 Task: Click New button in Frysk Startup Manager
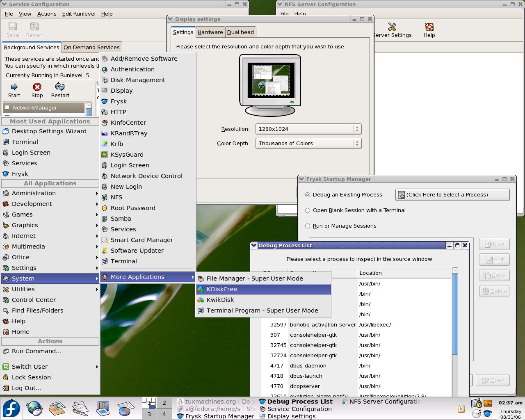click(x=494, y=244)
